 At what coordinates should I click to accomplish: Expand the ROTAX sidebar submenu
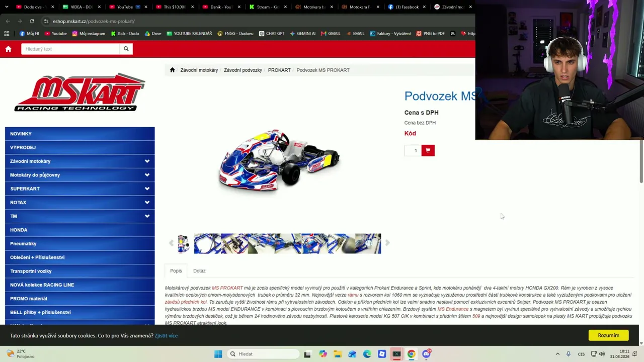(147, 203)
